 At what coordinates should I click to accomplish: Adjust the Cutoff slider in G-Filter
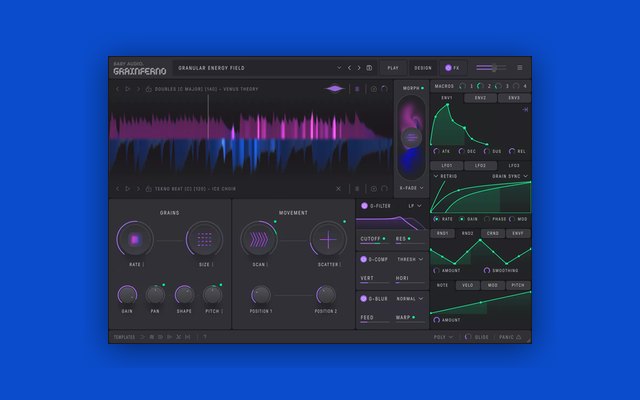tap(374, 243)
